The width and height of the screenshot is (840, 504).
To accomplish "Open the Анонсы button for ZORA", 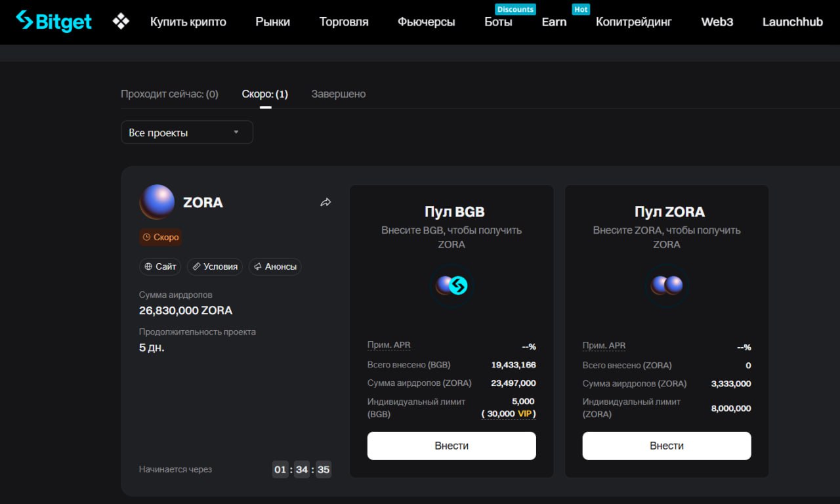I will (x=275, y=266).
